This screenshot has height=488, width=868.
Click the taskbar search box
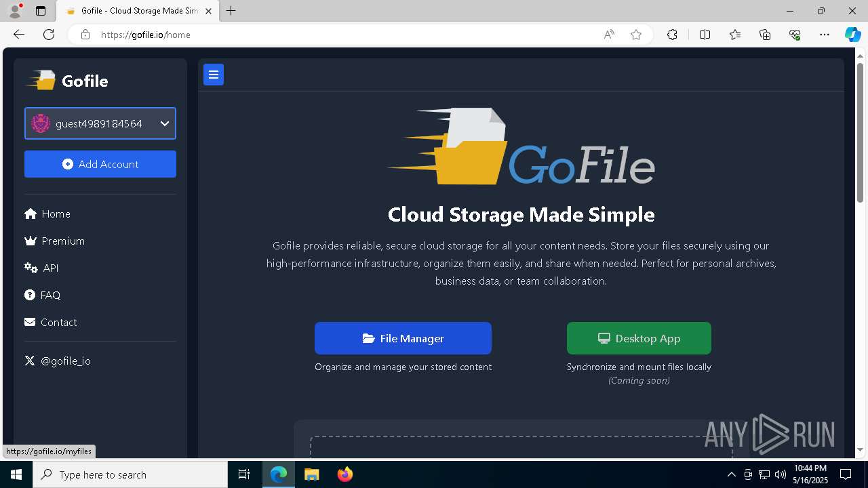pos(130,474)
